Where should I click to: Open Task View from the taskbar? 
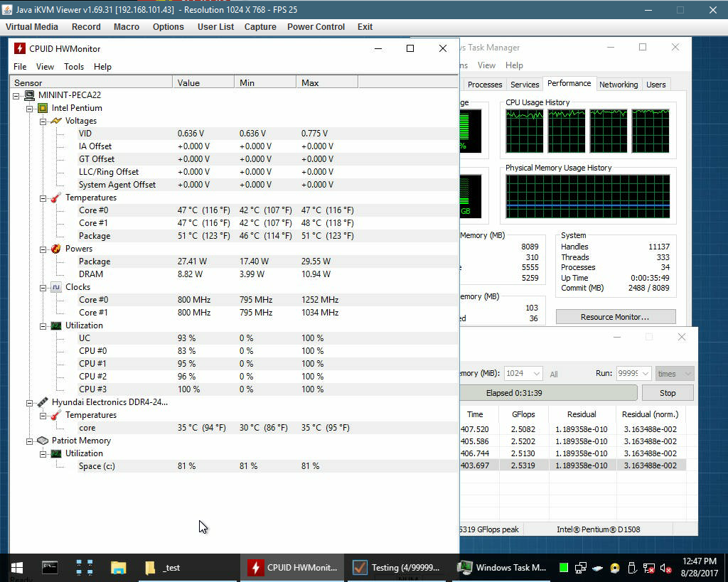tap(85, 568)
